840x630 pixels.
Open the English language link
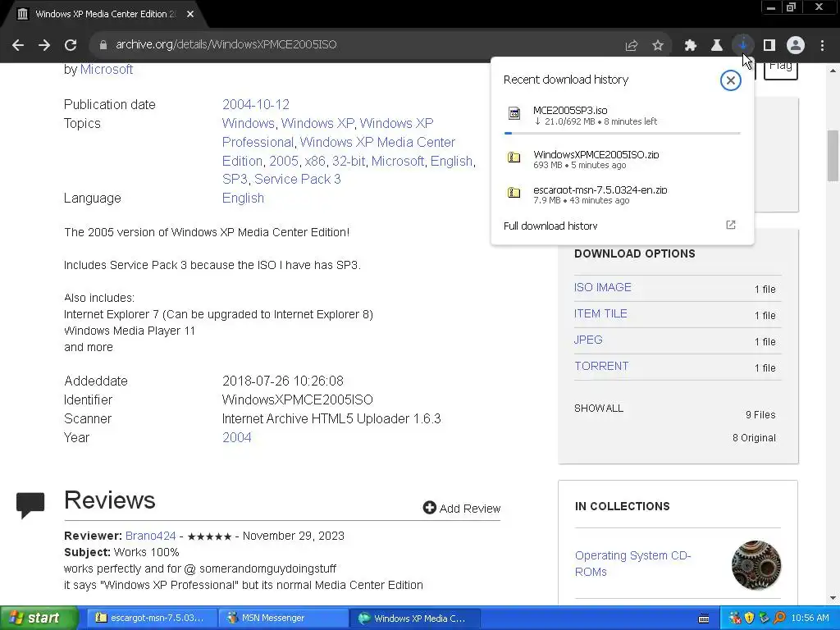pyautogui.click(x=243, y=199)
